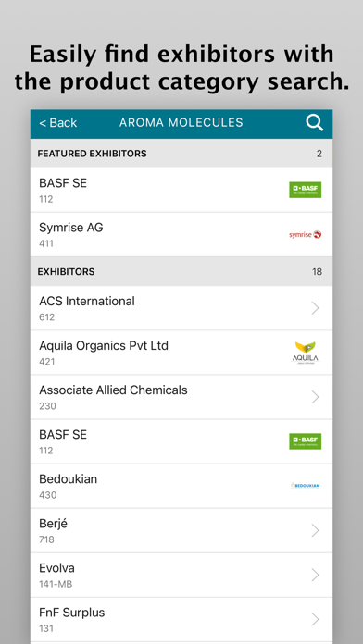Open Berjé details chevron

pyautogui.click(x=316, y=530)
